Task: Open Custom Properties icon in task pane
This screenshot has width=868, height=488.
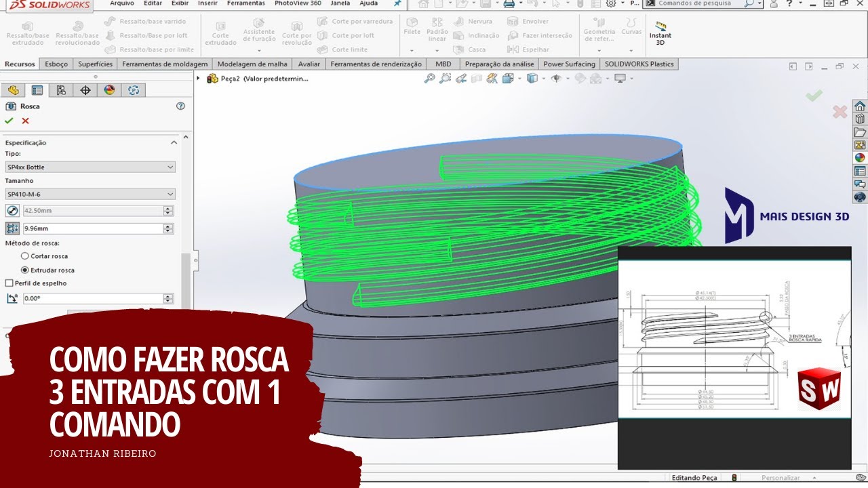Action: [x=860, y=171]
